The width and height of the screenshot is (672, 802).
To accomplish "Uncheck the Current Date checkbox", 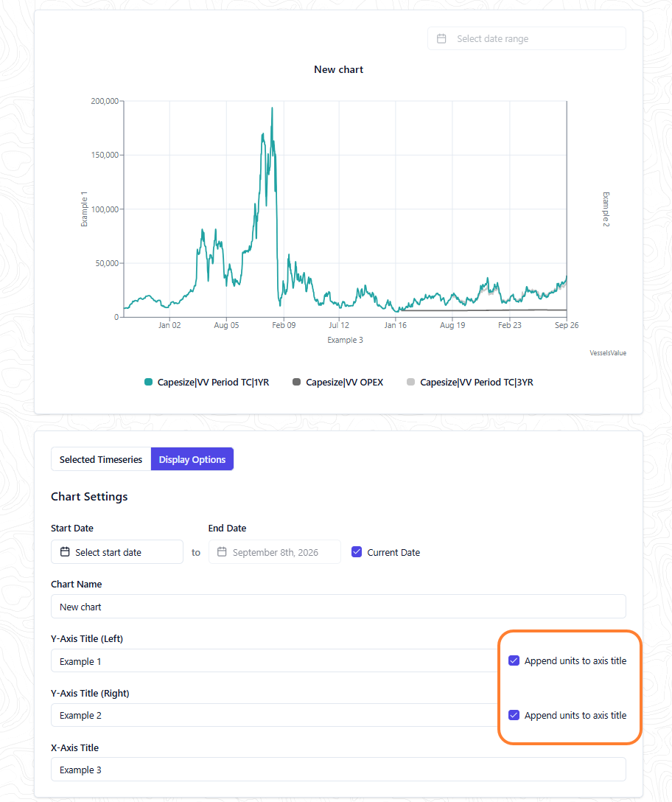I will click(357, 552).
